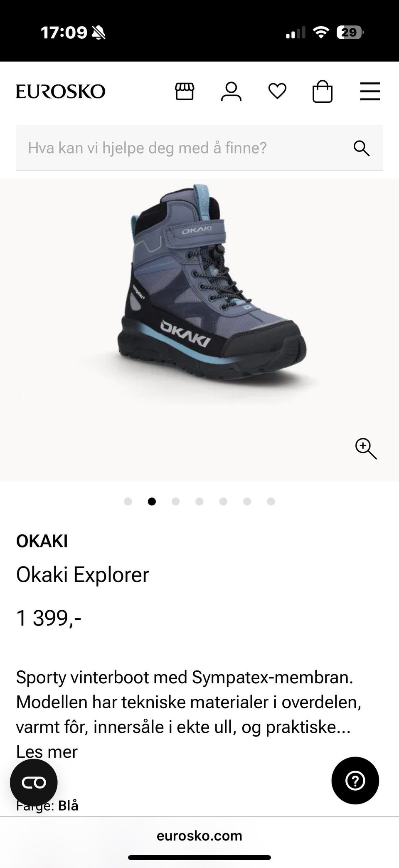The width and height of the screenshot is (399, 868).
Task: Select the last image carousel dot
Action: (x=271, y=502)
